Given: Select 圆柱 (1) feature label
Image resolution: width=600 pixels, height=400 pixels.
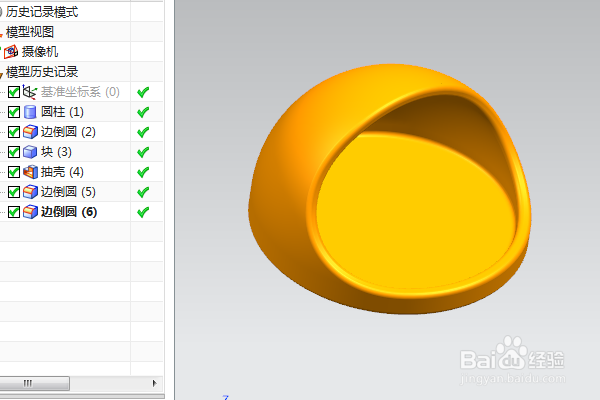Looking at the screenshot, I should click(62, 112).
